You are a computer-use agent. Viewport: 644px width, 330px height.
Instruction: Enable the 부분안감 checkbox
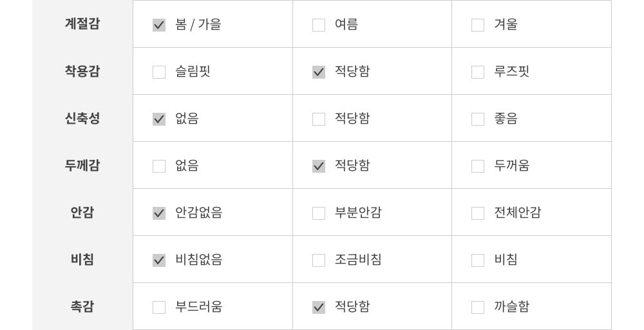[319, 213]
